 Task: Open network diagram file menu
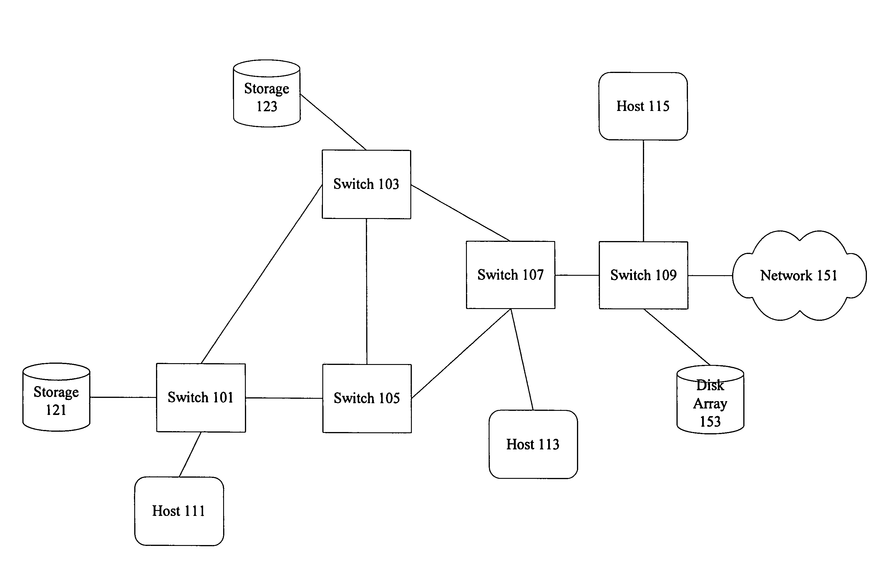pyautogui.click(x=0, y=0)
